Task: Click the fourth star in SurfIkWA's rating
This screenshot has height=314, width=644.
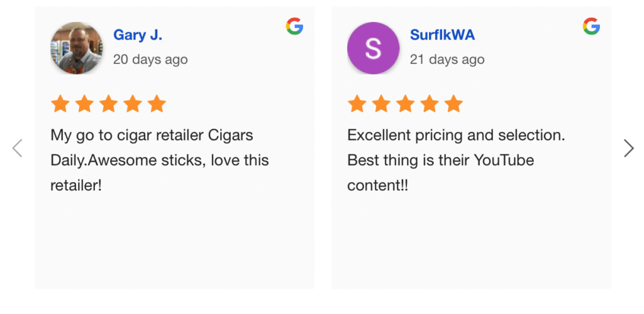Action: [430, 104]
